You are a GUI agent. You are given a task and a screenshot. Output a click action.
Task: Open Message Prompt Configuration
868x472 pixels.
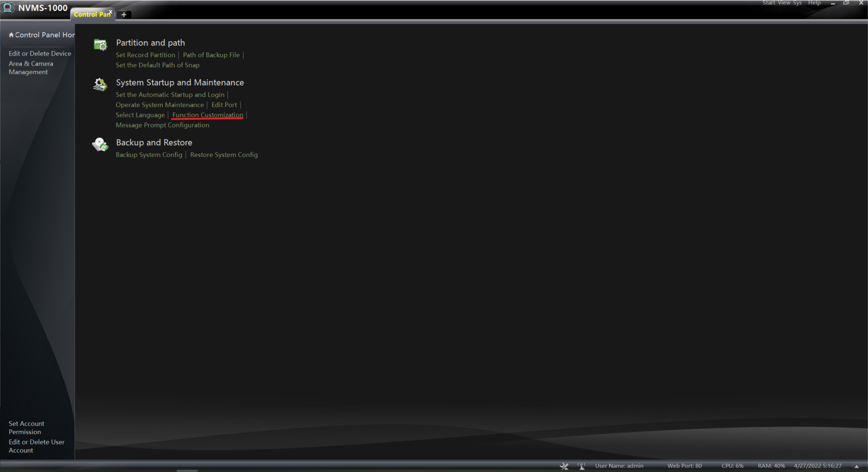162,126
